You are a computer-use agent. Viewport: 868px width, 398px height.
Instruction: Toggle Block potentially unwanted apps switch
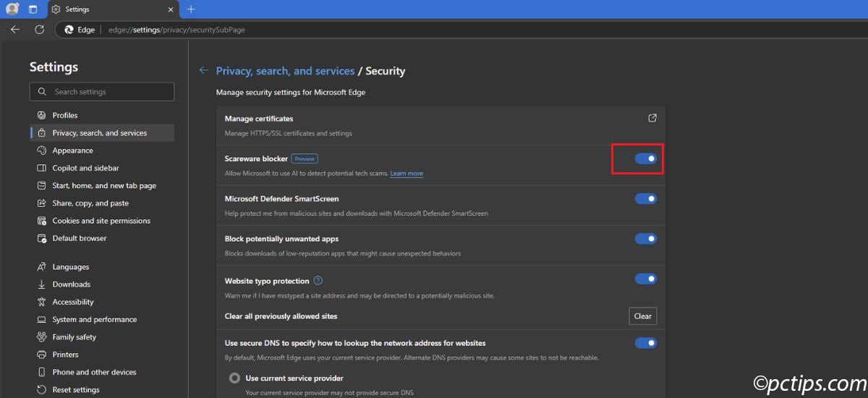(x=646, y=239)
